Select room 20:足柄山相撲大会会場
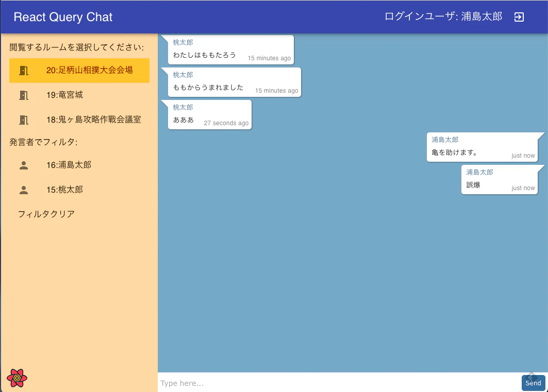The width and height of the screenshot is (548, 392). [x=79, y=71]
